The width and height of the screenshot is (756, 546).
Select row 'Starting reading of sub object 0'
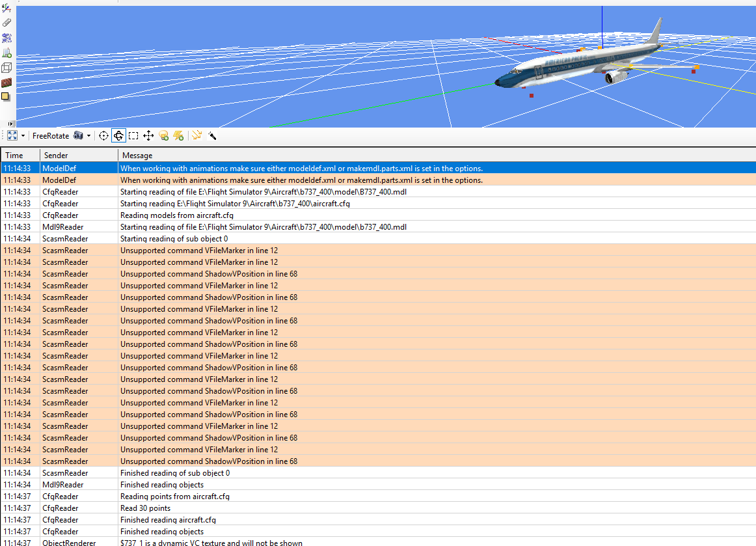click(378, 239)
